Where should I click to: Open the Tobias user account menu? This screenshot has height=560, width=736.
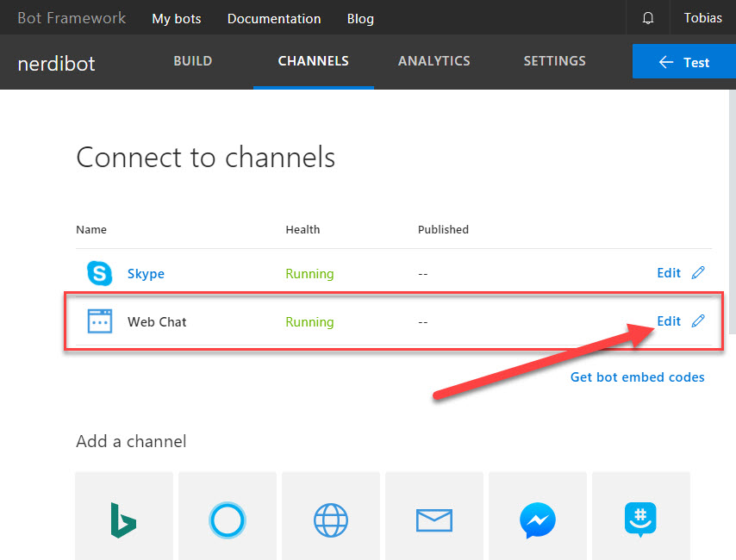coord(702,18)
